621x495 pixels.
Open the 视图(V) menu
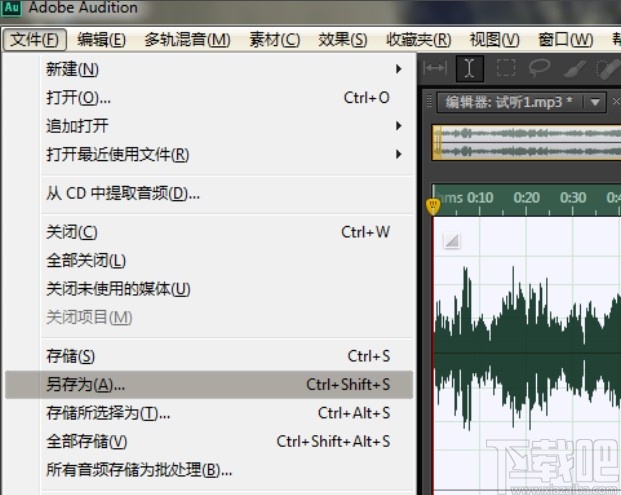(x=494, y=40)
